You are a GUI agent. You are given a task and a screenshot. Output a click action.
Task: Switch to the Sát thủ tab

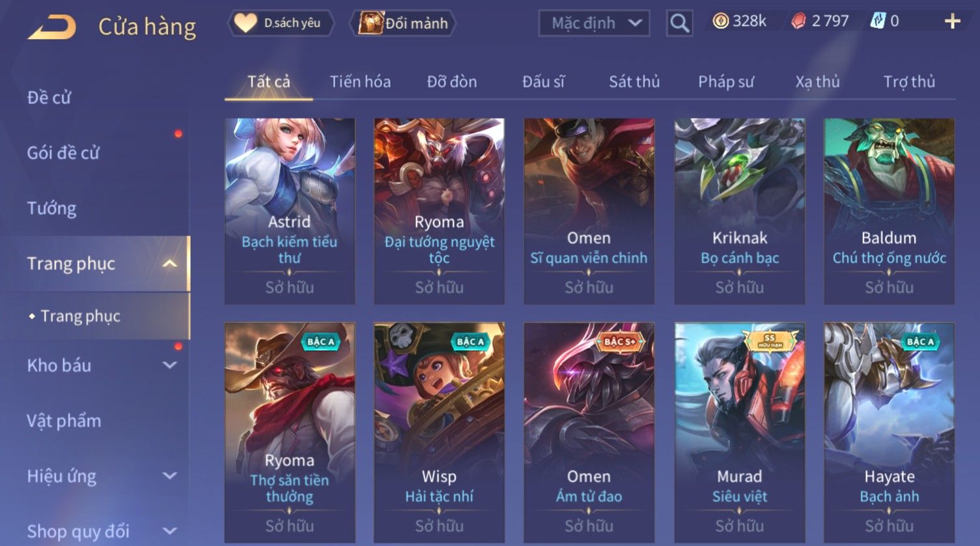pos(634,82)
